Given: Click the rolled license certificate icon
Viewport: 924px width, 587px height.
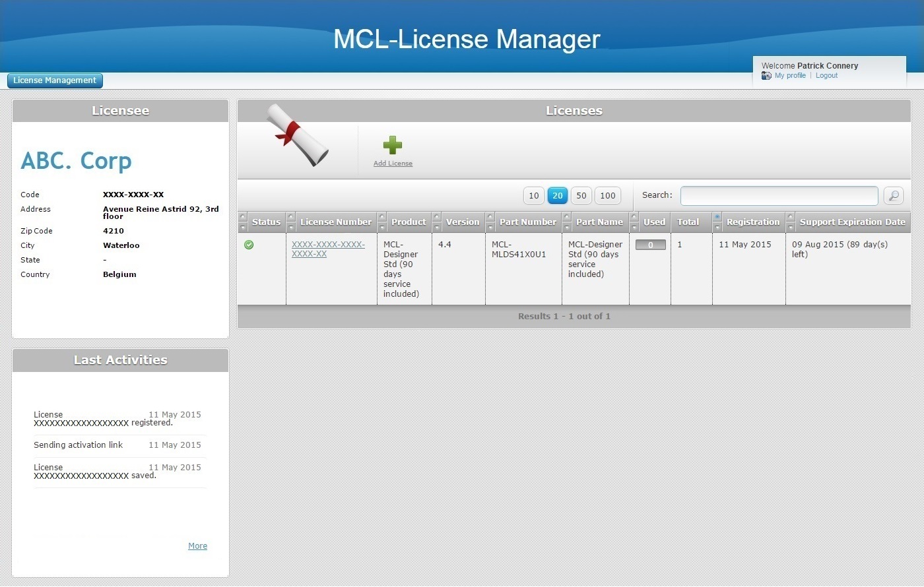Looking at the screenshot, I should [297, 135].
